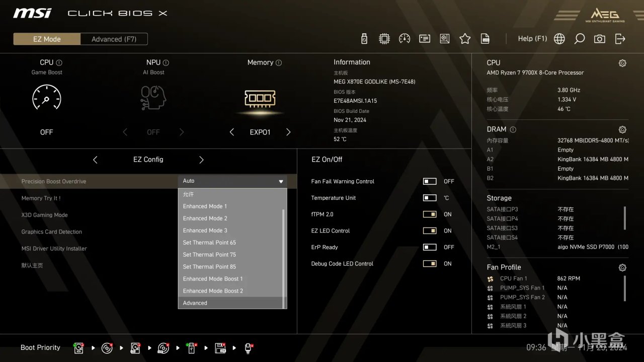Choose Set Thermal Point 85

230,266
